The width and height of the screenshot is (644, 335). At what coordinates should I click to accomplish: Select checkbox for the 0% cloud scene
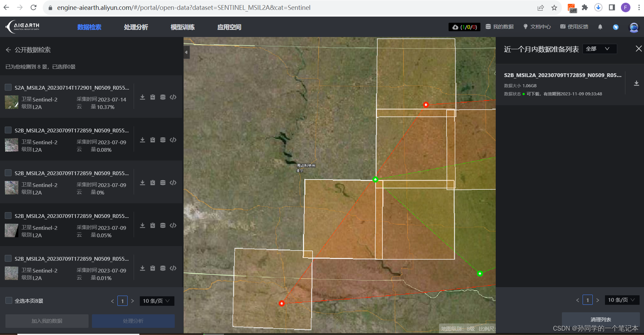point(8,173)
